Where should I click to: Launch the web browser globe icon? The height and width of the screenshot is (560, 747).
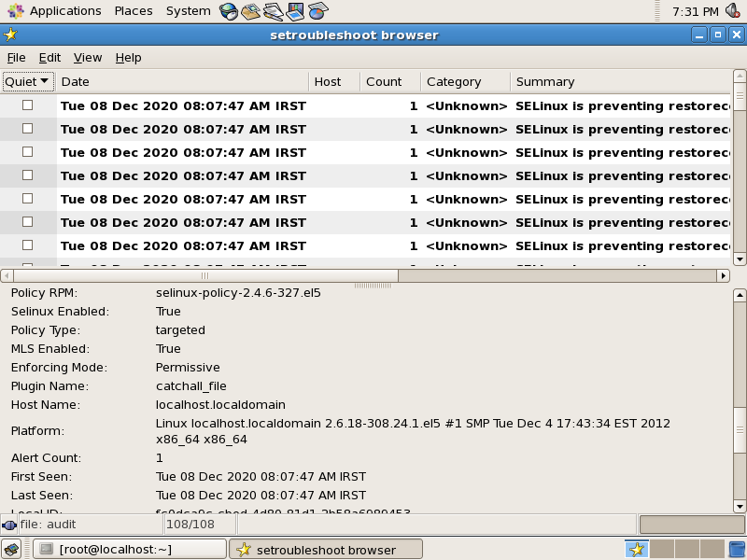pyautogui.click(x=229, y=11)
